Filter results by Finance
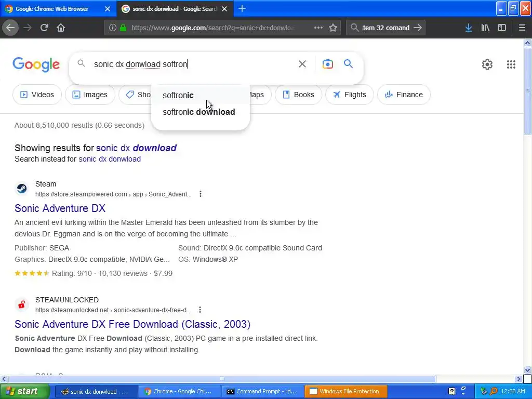 [x=404, y=95]
